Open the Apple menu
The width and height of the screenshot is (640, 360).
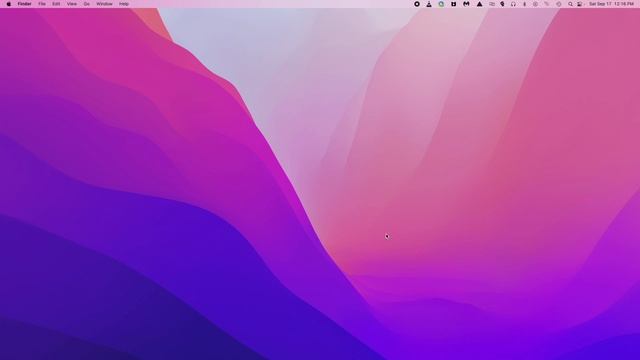pos(9,4)
